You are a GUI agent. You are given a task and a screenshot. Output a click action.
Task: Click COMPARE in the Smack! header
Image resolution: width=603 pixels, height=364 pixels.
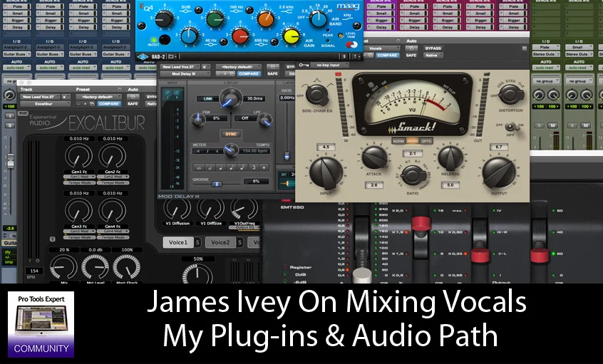point(387,56)
